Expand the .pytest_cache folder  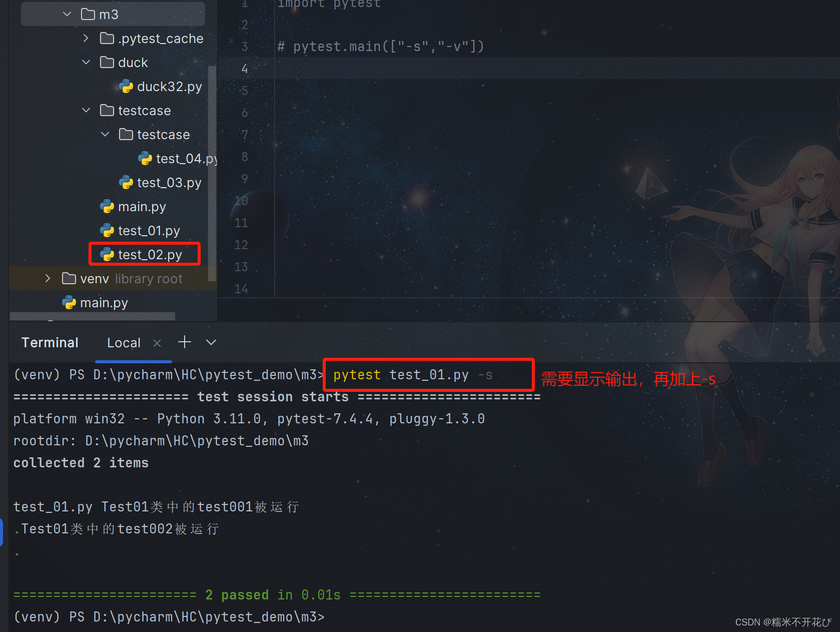click(x=86, y=39)
